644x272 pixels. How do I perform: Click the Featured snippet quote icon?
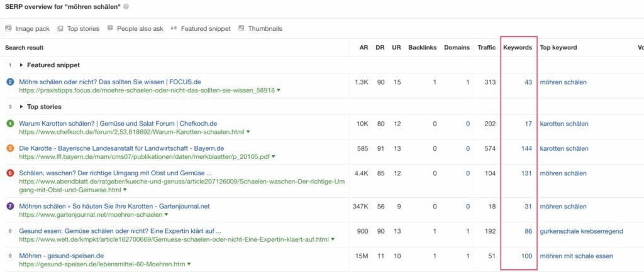(x=174, y=28)
